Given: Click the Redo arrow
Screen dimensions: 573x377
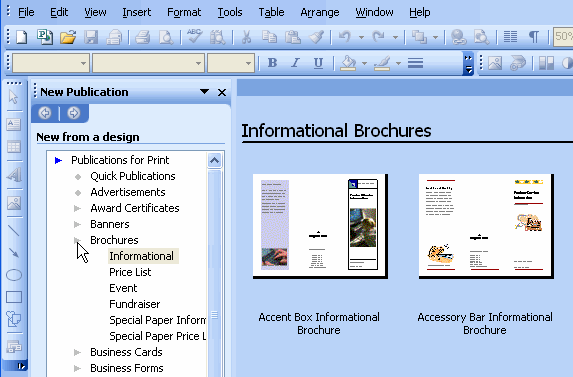Looking at the screenshot, I should pyautogui.click(x=379, y=37).
